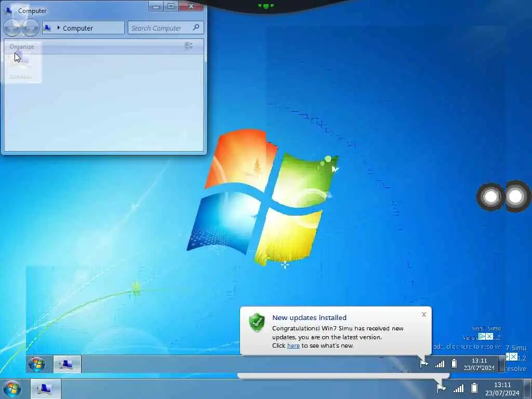Open the Start orb on the lower taskbar
The height and width of the screenshot is (399, 532).
(12, 389)
